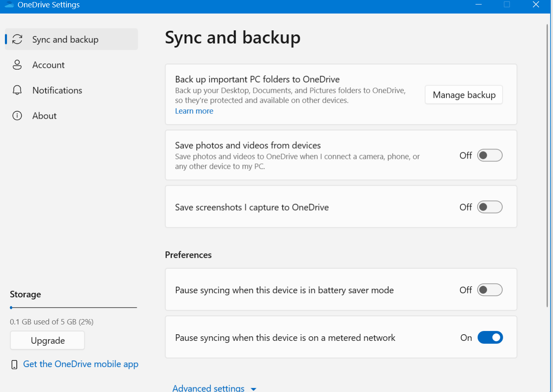The width and height of the screenshot is (553, 392).
Task: Click the Account person icon
Action: point(17,65)
